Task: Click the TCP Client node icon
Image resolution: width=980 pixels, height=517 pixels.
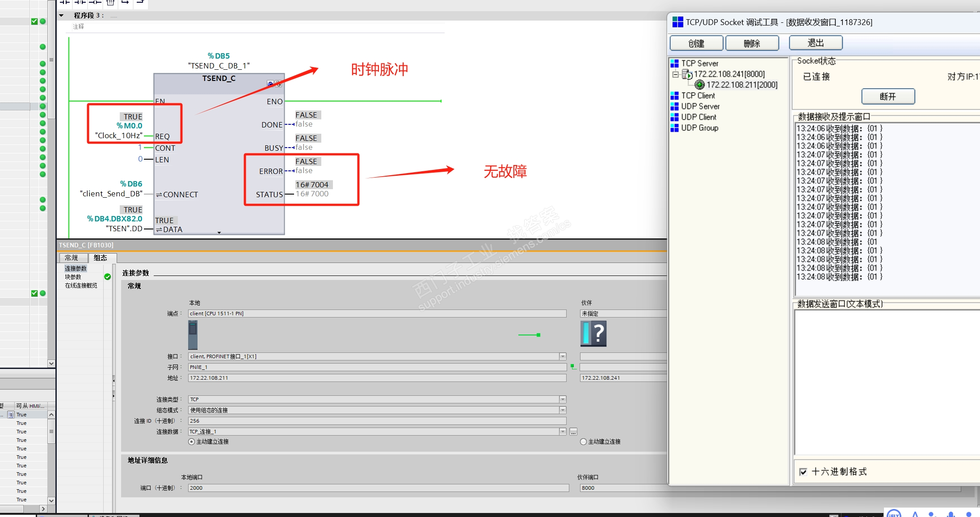Action: click(x=674, y=96)
